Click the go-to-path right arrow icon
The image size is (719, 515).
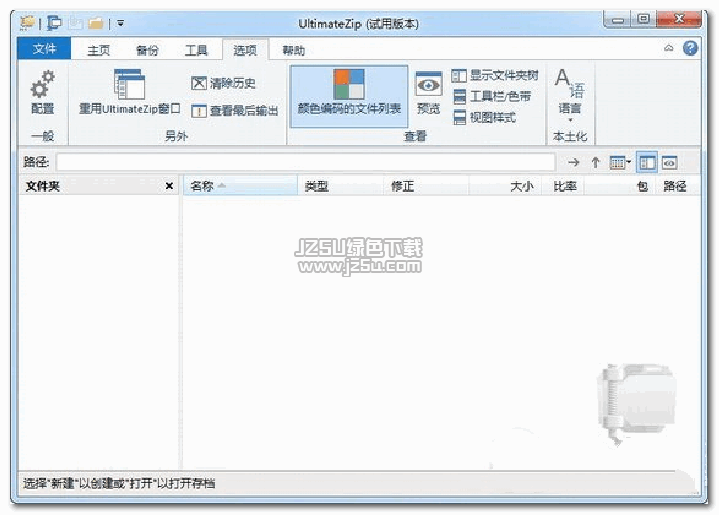tap(573, 162)
